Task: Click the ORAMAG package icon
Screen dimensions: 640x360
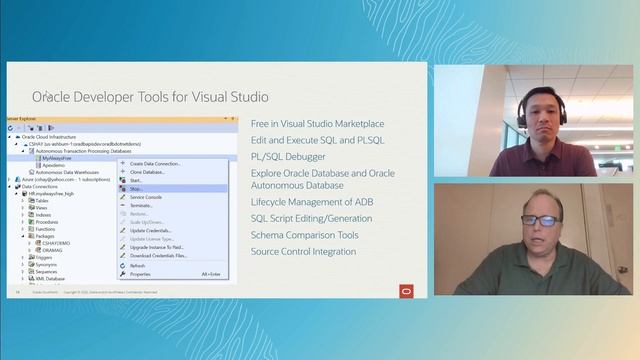Action: click(x=38, y=250)
